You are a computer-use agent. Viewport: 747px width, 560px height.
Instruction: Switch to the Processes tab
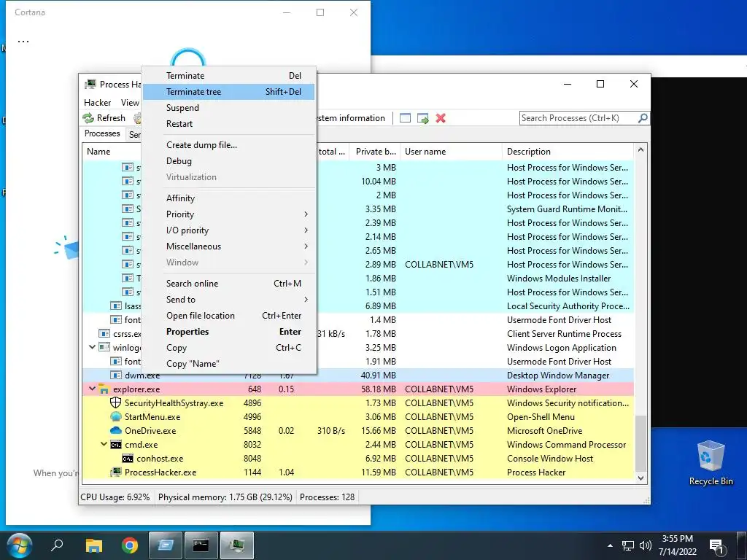pyautogui.click(x=102, y=134)
